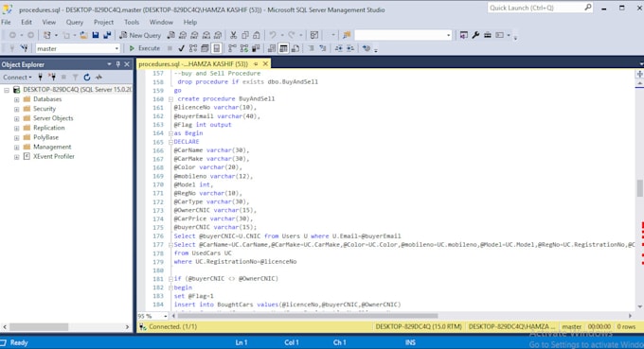Close the Object Explorer panel
This screenshot has width=644, height=349.
[x=127, y=64]
